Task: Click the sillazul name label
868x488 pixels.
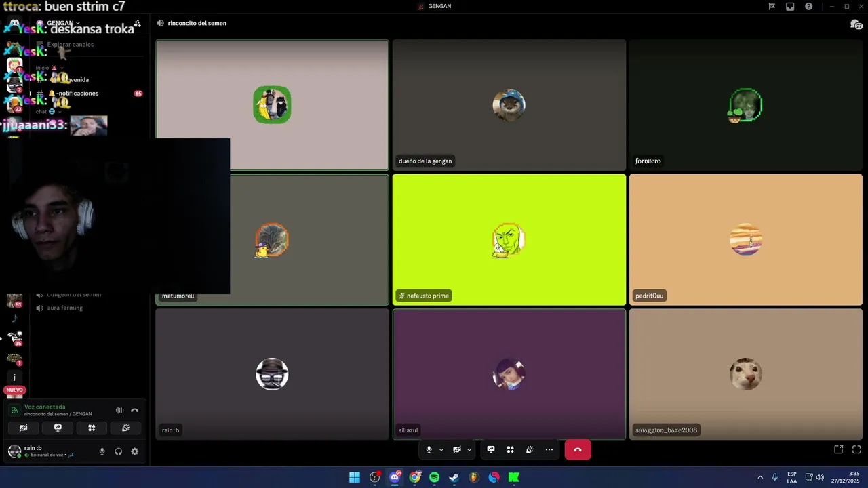Action: [408, 430]
